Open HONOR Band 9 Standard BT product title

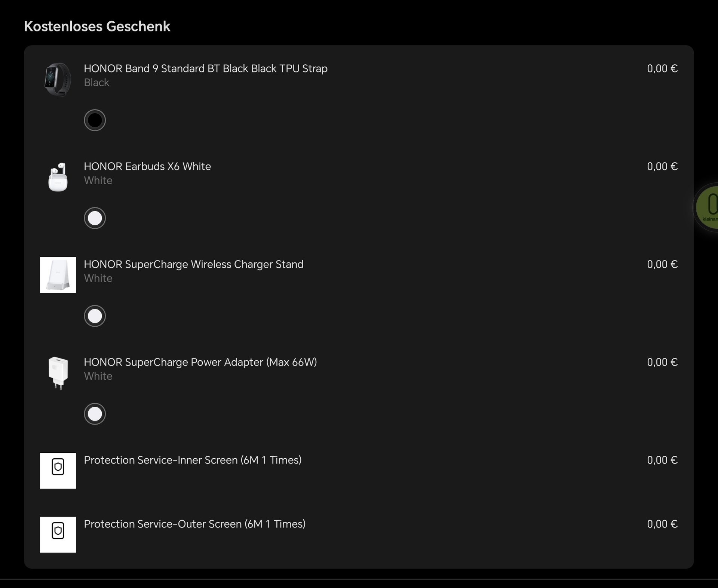(x=205, y=68)
